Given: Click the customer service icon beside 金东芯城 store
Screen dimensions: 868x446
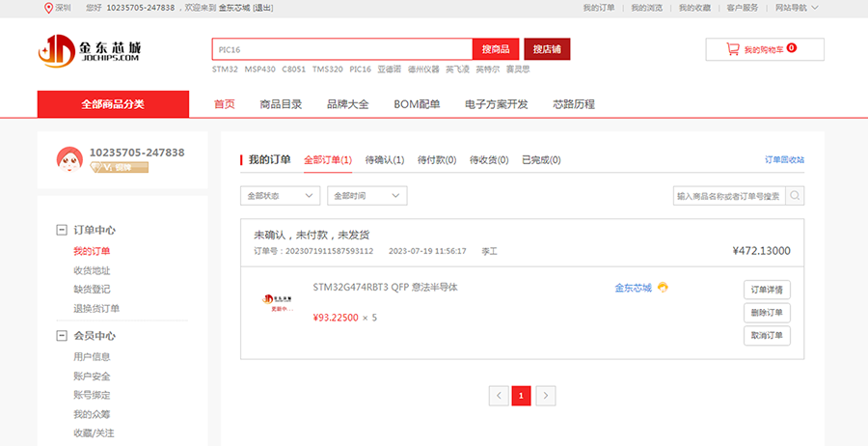Looking at the screenshot, I should [664, 288].
